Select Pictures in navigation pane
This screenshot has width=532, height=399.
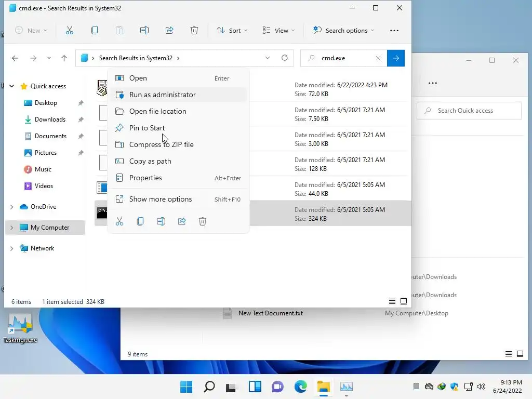(x=46, y=153)
